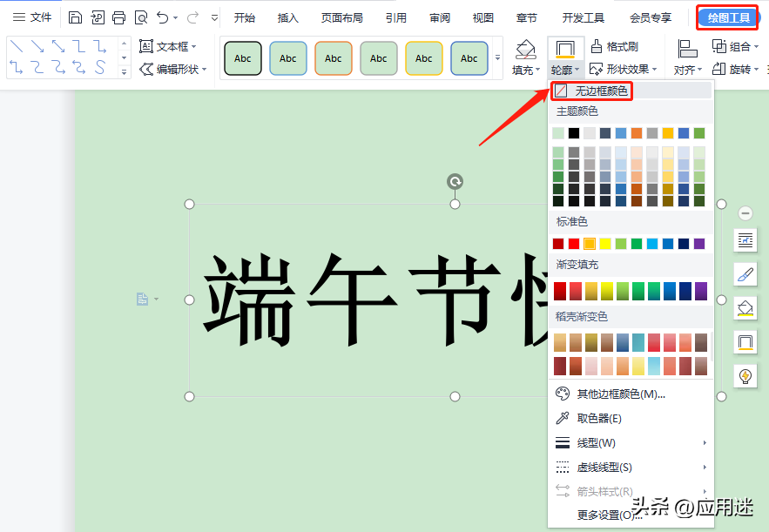Click the Export to PDF icon
The height and width of the screenshot is (532, 769).
tap(98, 18)
